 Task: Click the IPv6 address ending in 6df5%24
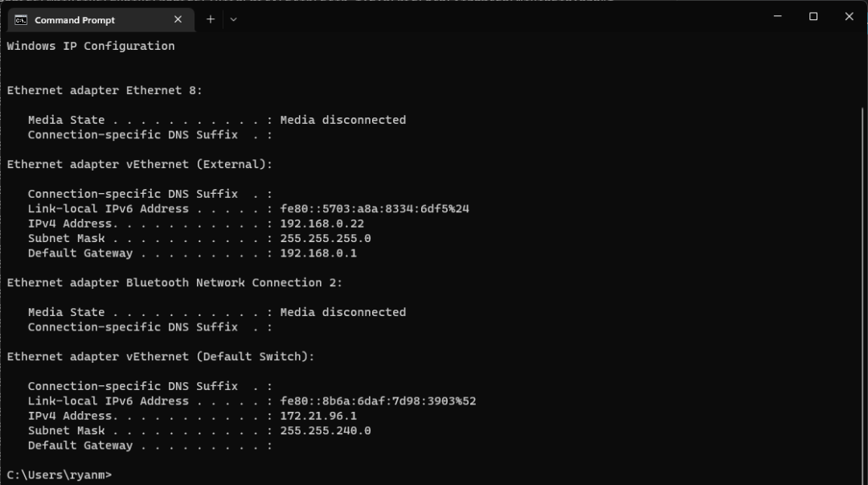[375, 209]
